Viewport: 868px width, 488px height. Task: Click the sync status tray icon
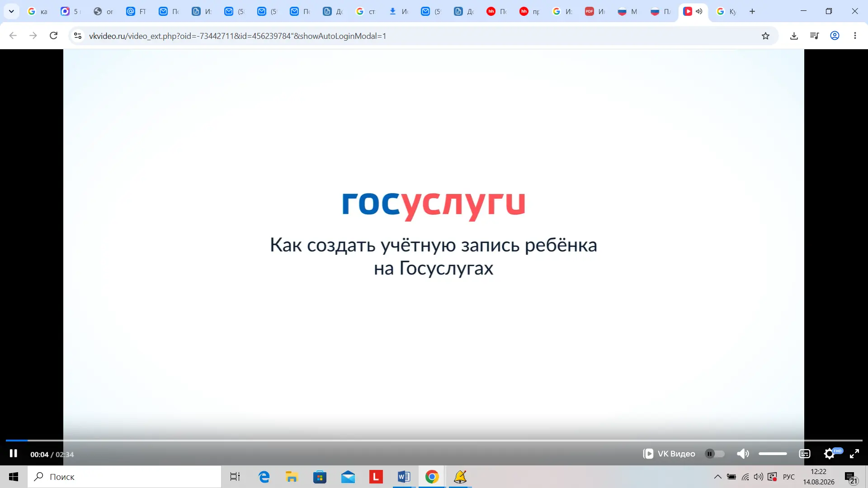(x=772, y=477)
